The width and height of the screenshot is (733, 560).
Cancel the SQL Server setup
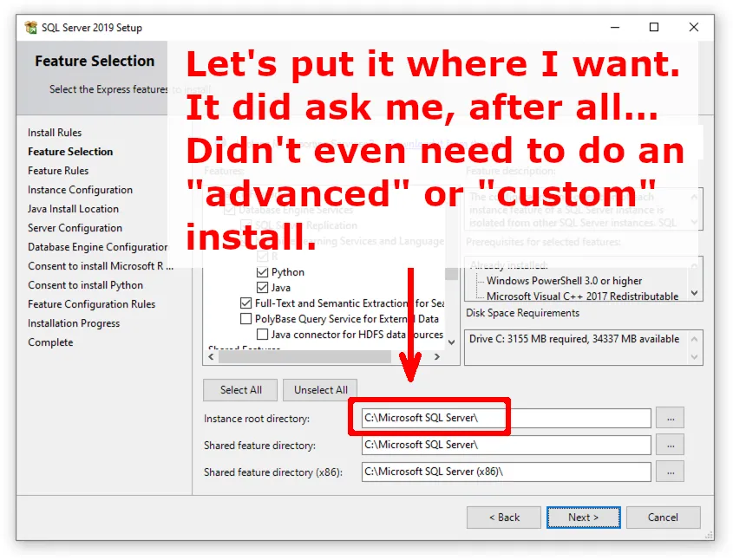(x=663, y=518)
